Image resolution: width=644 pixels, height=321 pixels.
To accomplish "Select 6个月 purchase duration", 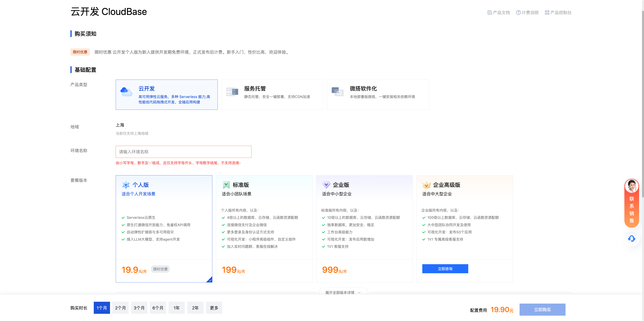I will pyautogui.click(x=158, y=308).
